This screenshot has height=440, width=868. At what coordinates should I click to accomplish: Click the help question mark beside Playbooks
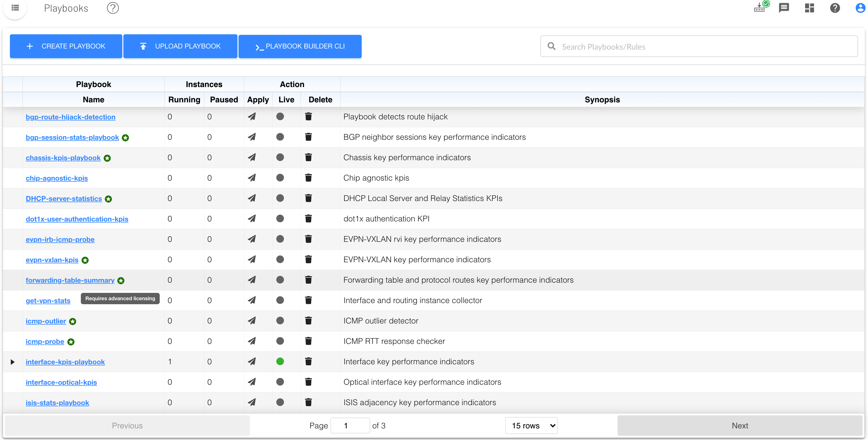(x=113, y=8)
